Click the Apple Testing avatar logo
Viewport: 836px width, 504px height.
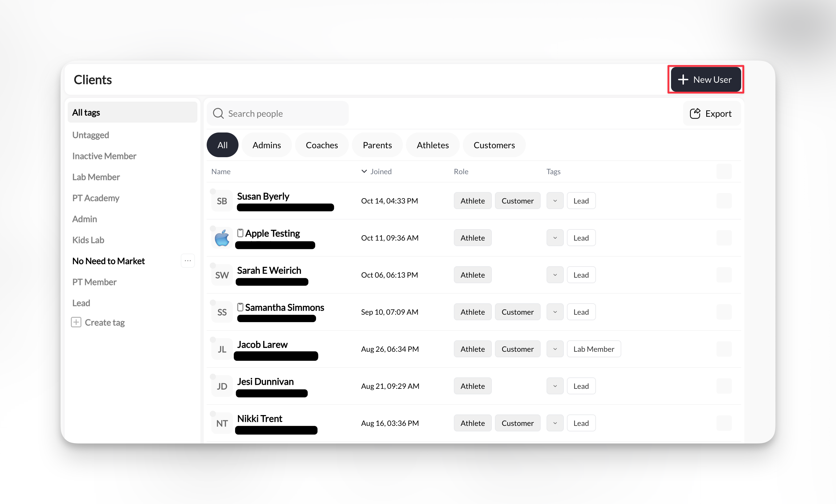click(222, 238)
